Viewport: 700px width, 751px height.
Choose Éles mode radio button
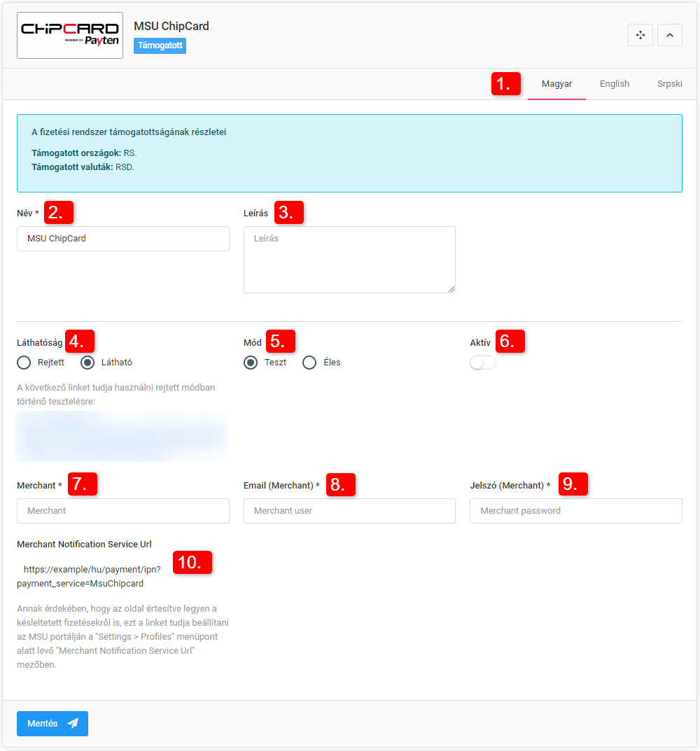309,363
